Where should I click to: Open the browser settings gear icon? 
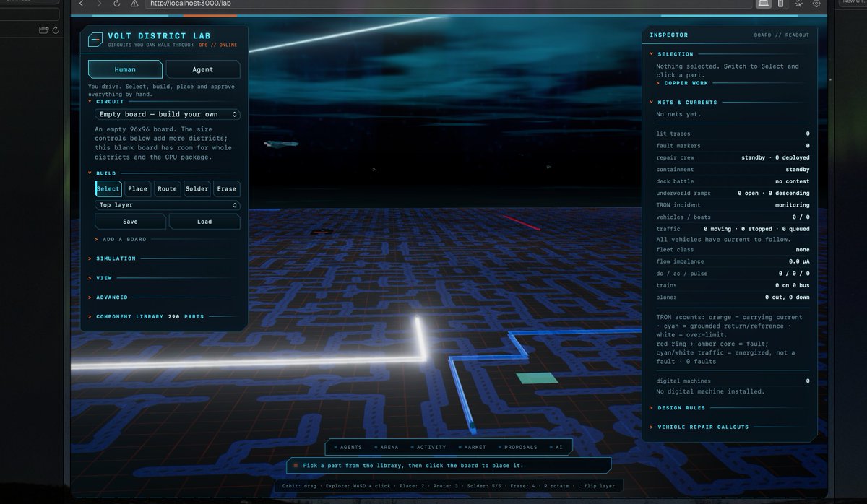pyautogui.click(x=816, y=4)
